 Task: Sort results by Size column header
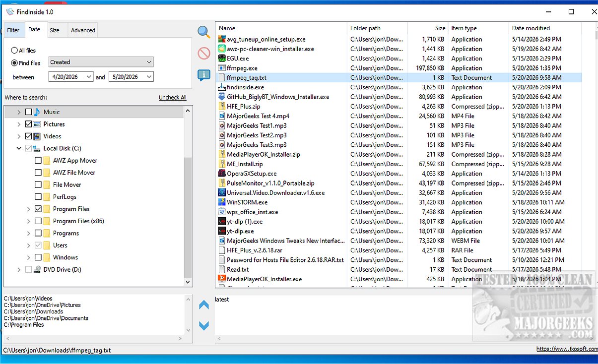(x=427, y=28)
